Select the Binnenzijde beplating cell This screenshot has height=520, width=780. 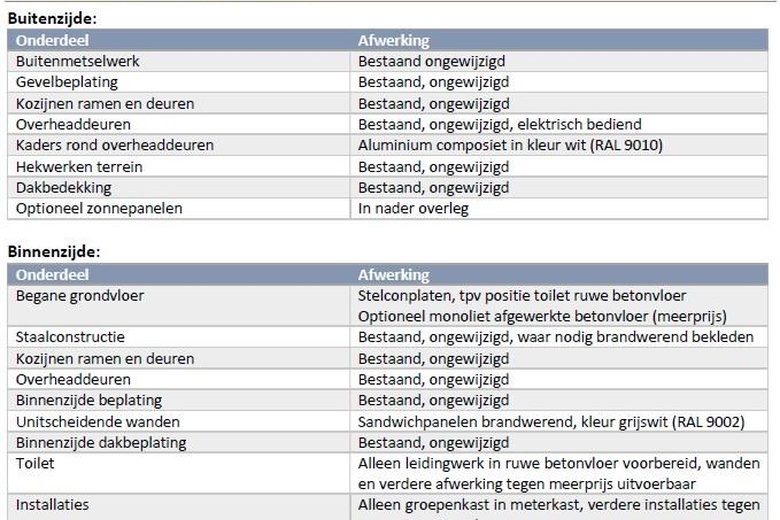tap(88, 400)
